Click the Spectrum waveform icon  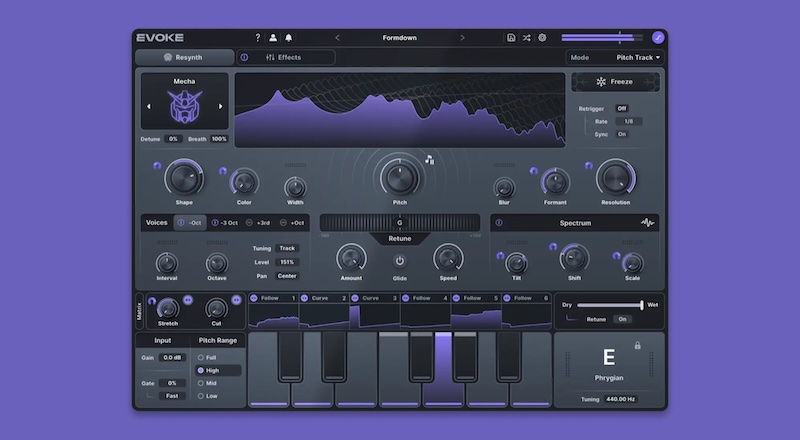click(x=647, y=223)
